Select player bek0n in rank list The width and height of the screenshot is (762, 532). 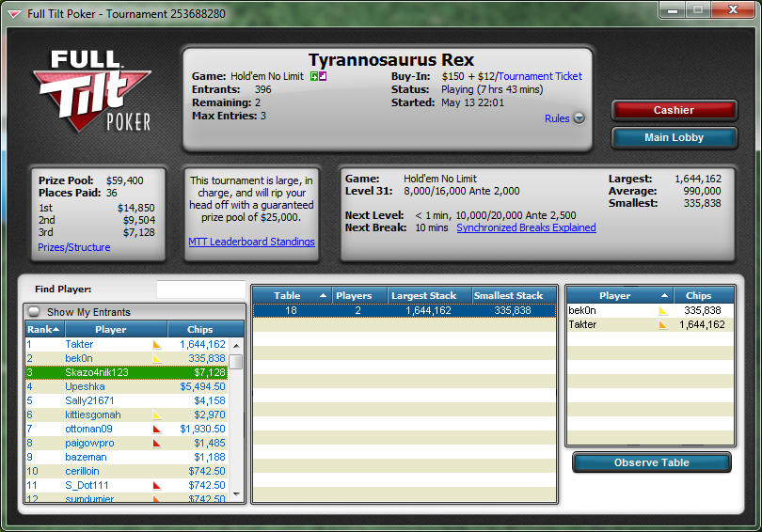126,358
